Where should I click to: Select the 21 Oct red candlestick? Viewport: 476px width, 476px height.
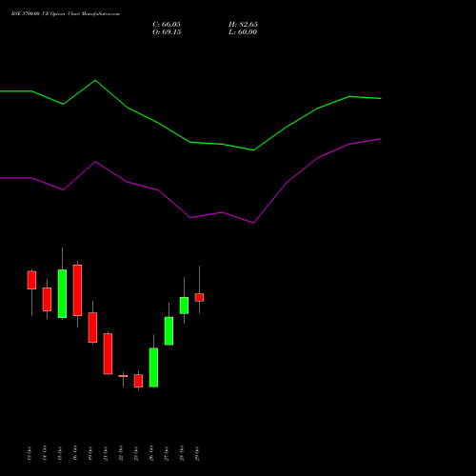point(108,354)
